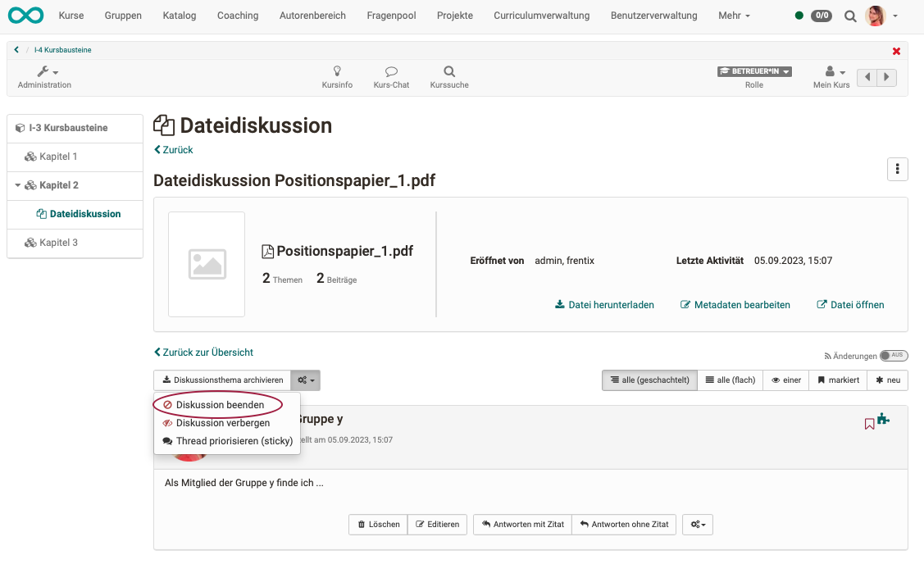This screenshot has height=564, width=924.
Task: Bookmark the Gruppe y thread via flag icon
Action: click(x=869, y=423)
